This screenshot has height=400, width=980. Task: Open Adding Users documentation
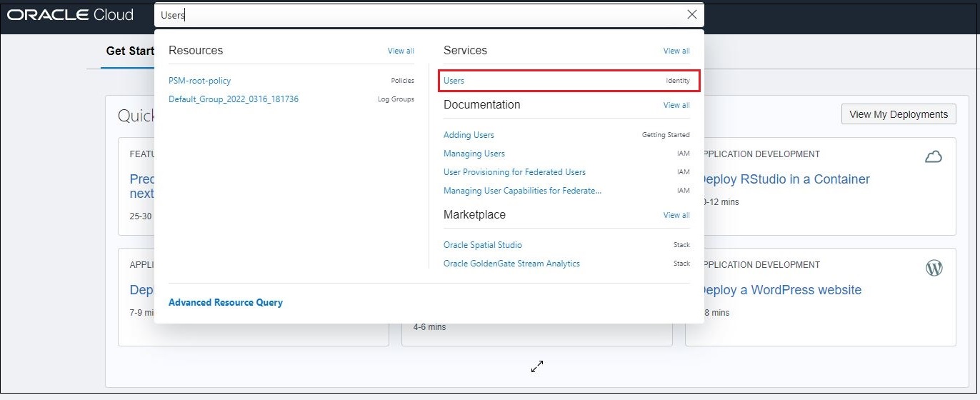(x=469, y=135)
